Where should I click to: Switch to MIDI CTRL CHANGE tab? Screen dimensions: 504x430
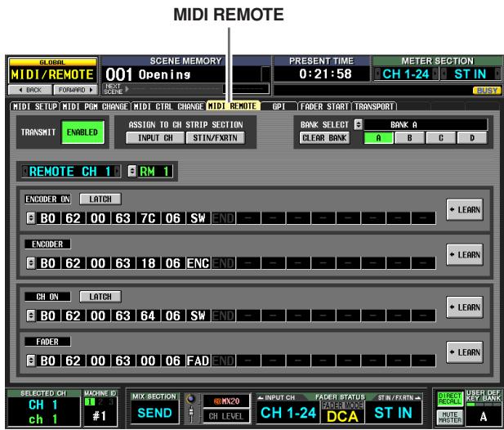[168, 106]
